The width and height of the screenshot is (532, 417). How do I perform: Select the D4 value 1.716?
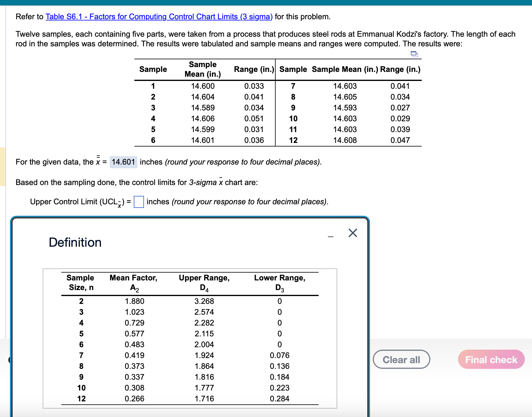(204, 399)
